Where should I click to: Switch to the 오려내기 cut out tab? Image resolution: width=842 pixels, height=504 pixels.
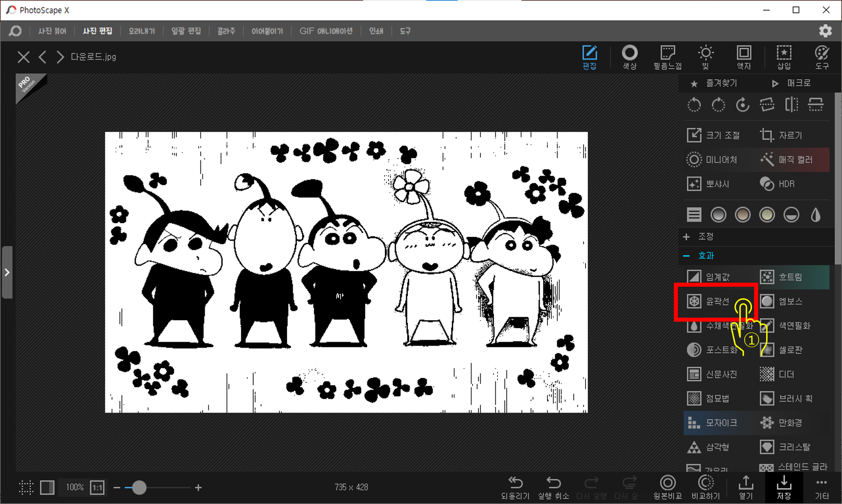pyautogui.click(x=142, y=31)
